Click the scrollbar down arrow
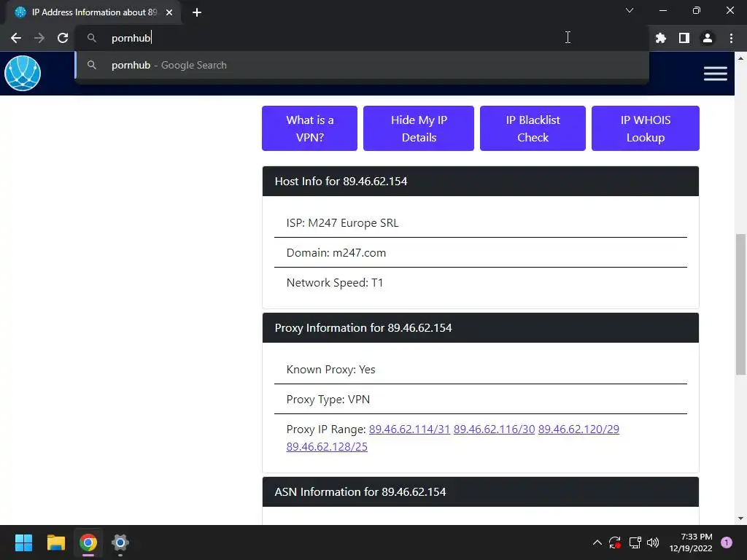Image resolution: width=747 pixels, height=560 pixels. click(x=740, y=518)
